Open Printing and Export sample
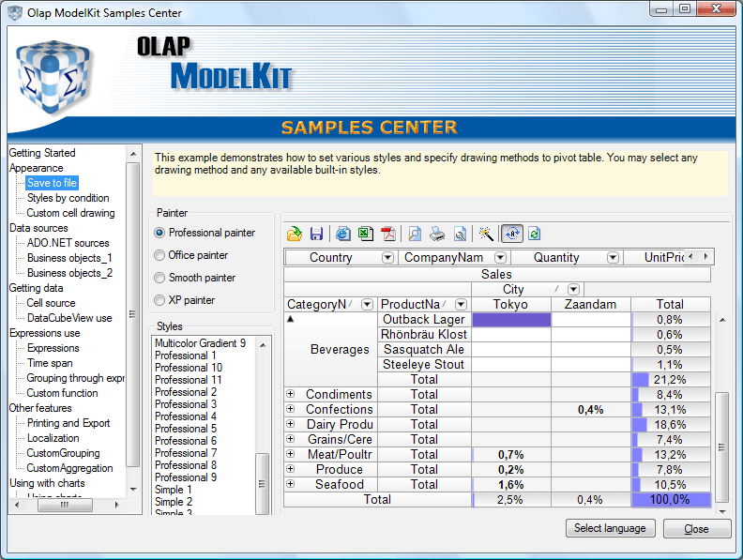743x560 pixels. tap(68, 423)
